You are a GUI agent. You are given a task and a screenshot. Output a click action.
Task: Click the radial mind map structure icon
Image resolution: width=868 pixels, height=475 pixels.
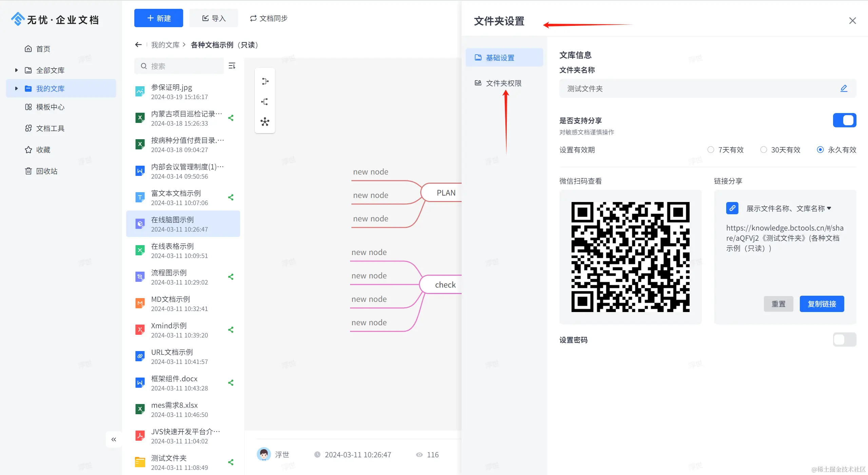[x=265, y=122]
